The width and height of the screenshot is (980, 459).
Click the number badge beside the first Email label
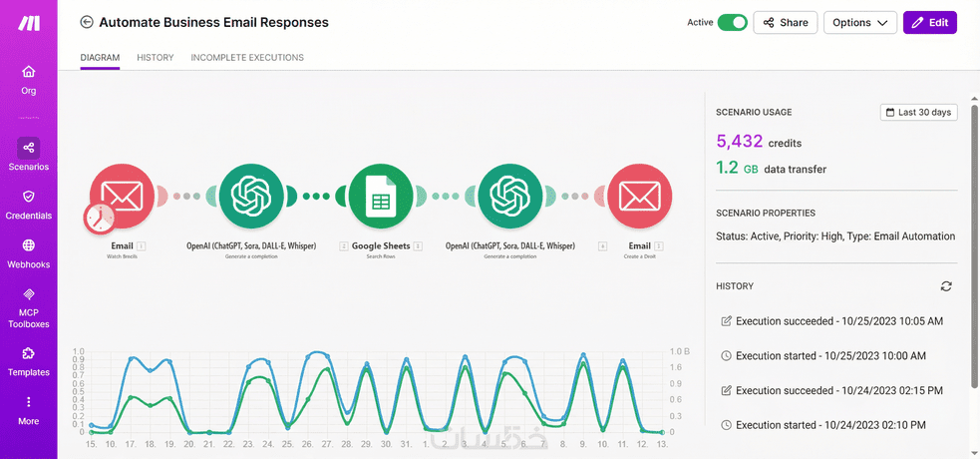coord(142,245)
